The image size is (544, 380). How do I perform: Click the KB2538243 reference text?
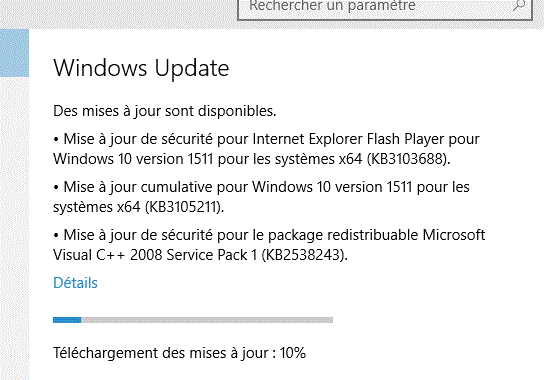304,255
